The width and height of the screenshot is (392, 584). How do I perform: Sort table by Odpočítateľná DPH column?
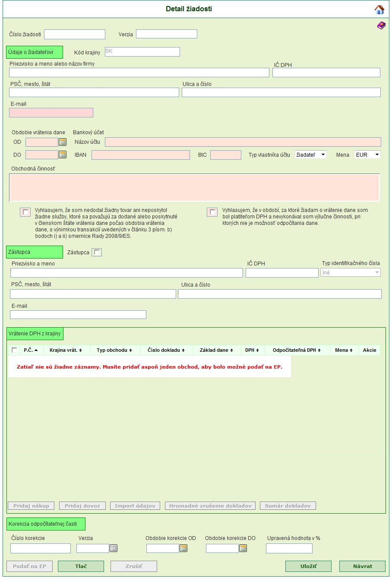[297, 350]
